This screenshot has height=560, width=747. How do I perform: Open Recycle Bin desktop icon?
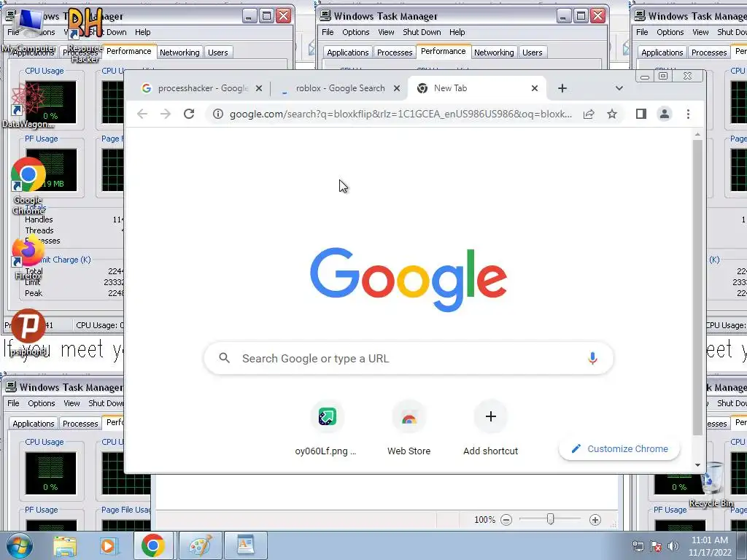[711, 485]
